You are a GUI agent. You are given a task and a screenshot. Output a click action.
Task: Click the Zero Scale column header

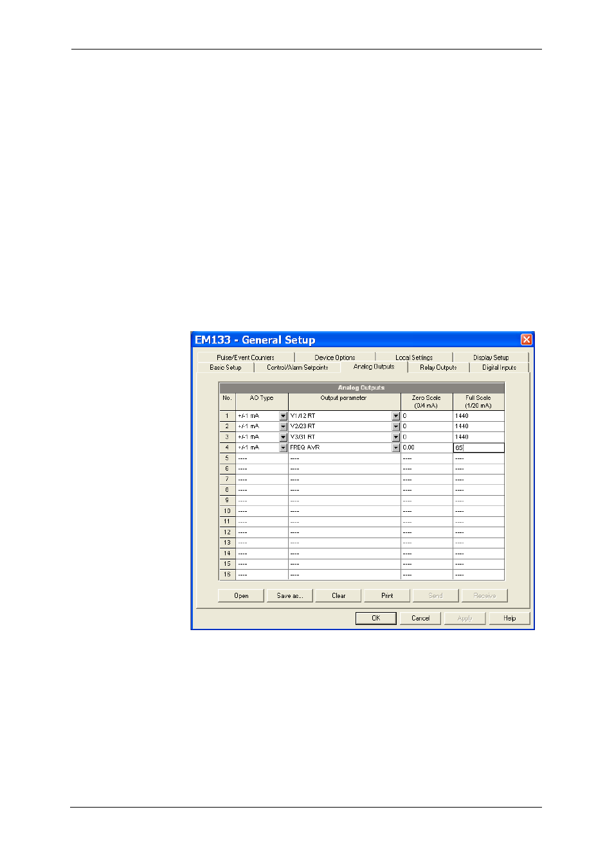coord(427,402)
